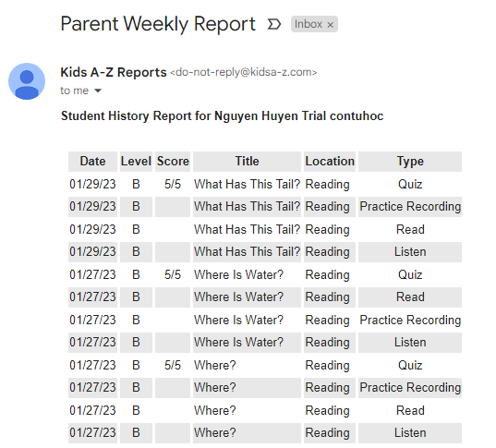496x448 pixels.
Task: Click the Where Is Water? Listen type cell
Action: click(x=410, y=343)
